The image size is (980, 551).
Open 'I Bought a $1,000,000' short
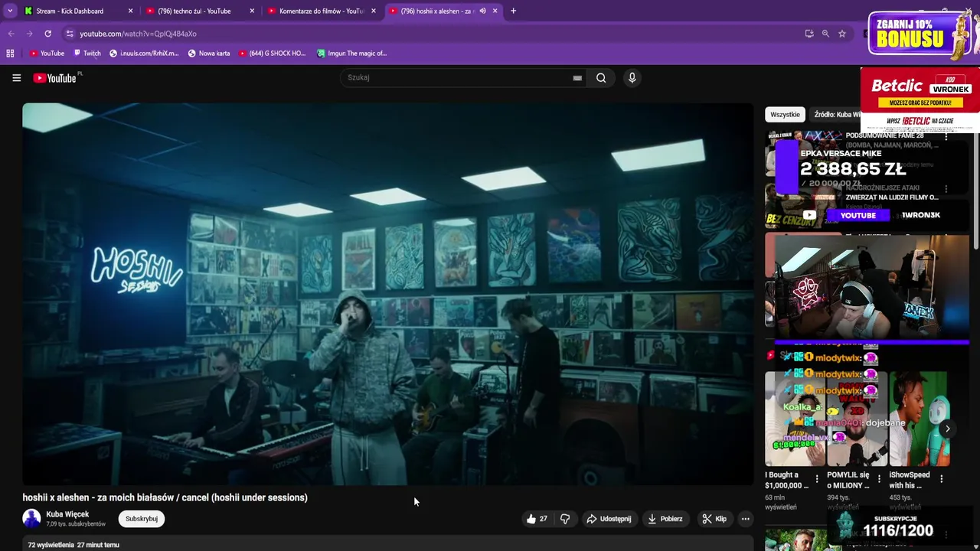795,419
